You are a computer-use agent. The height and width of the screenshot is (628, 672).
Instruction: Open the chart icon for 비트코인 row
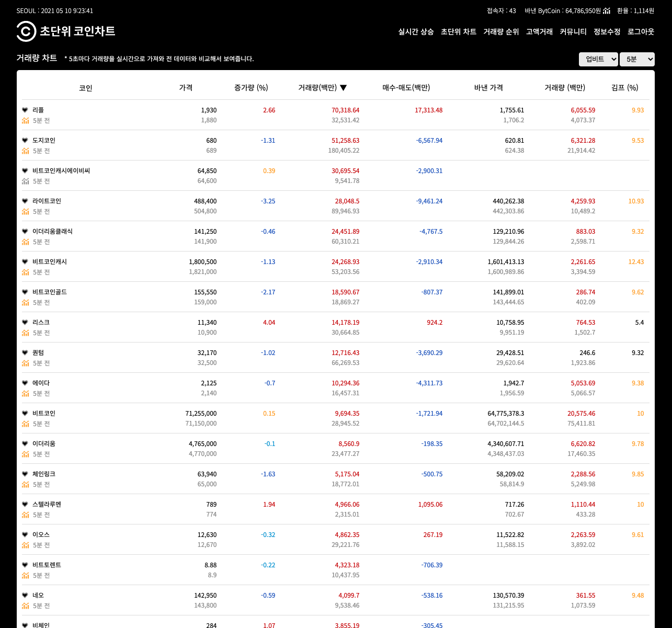click(x=25, y=424)
